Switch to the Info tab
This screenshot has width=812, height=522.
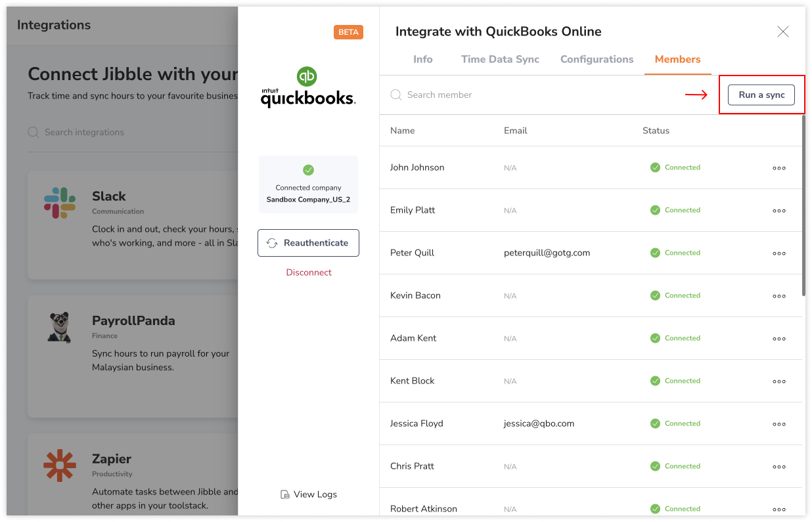[423, 59]
